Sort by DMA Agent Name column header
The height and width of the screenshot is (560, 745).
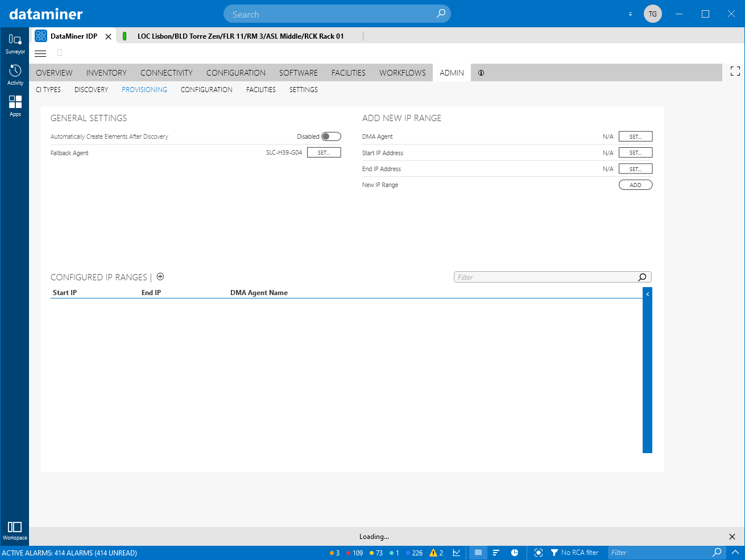[259, 293]
